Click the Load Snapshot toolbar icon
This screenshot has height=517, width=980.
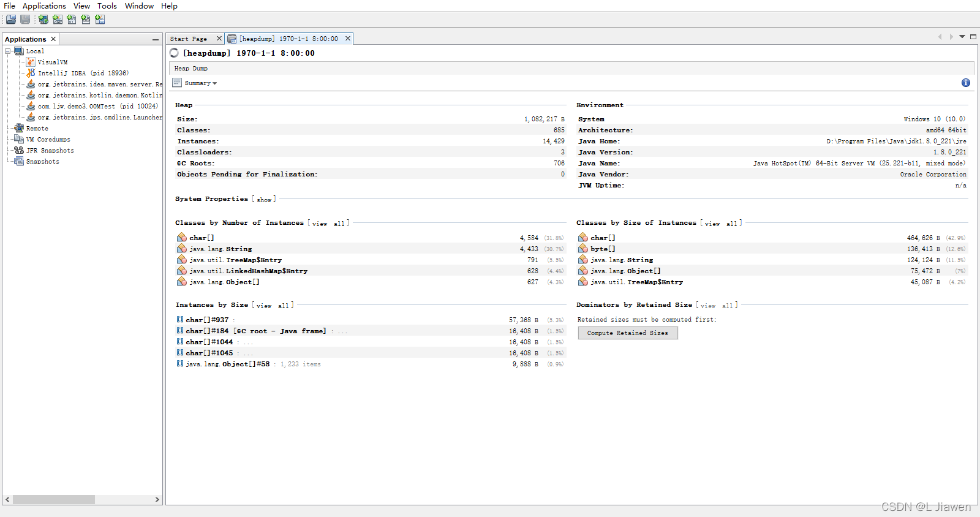(x=11, y=20)
